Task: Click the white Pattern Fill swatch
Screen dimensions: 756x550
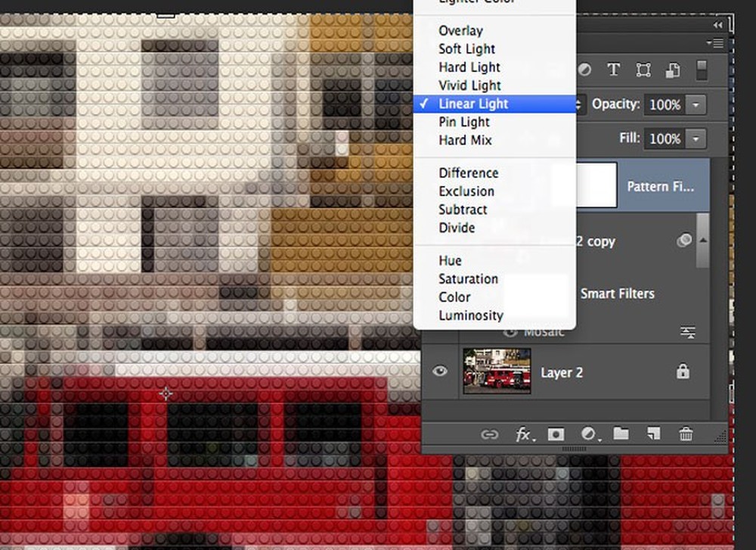Action: tap(595, 183)
